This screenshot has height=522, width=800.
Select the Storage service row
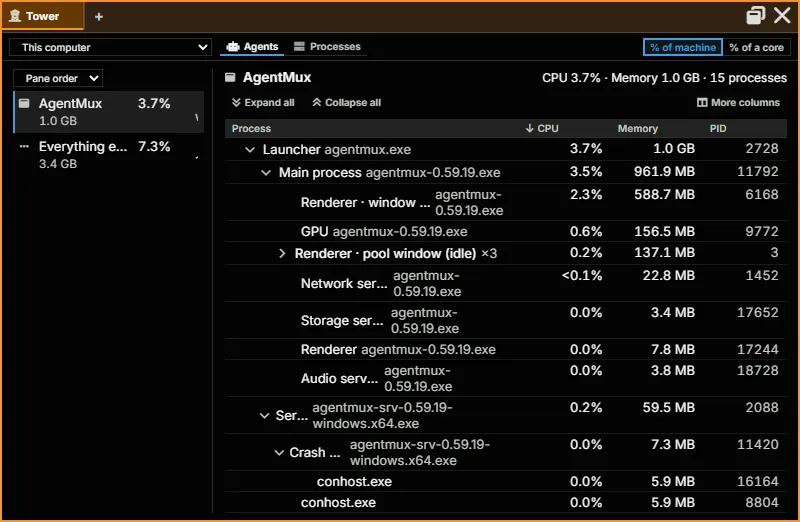click(506, 320)
